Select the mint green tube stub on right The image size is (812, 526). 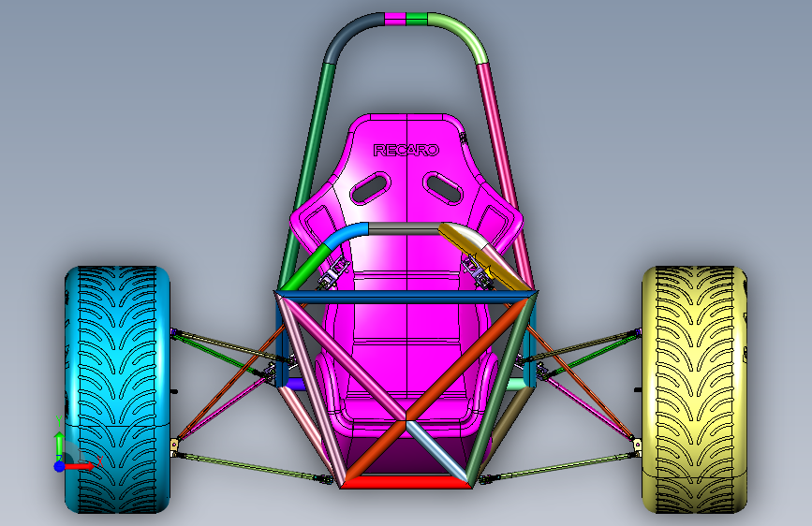point(516,384)
